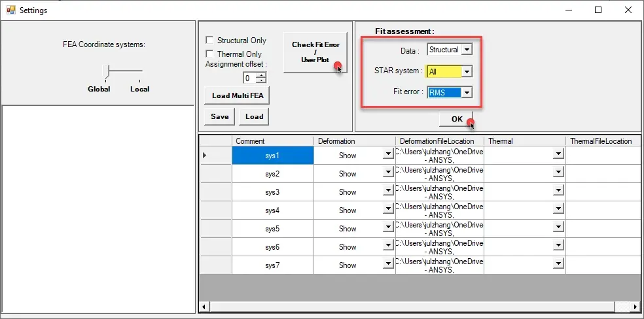Enable the Structural Only checkbox

(209, 40)
